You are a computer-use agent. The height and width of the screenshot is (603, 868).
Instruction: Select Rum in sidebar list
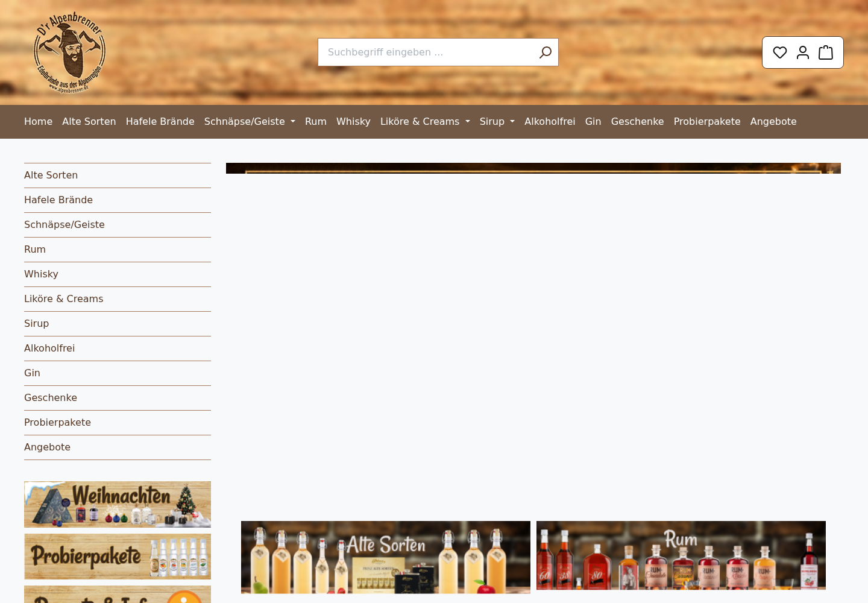click(118, 250)
